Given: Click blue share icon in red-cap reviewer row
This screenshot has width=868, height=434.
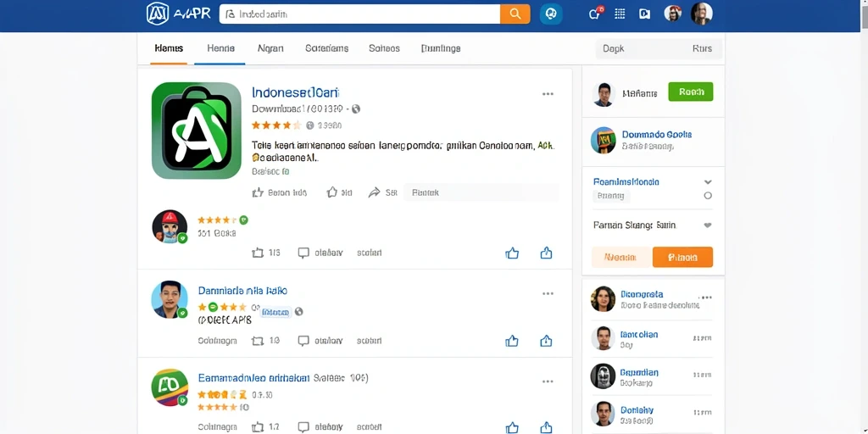Looking at the screenshot, I should coord(547,253).
